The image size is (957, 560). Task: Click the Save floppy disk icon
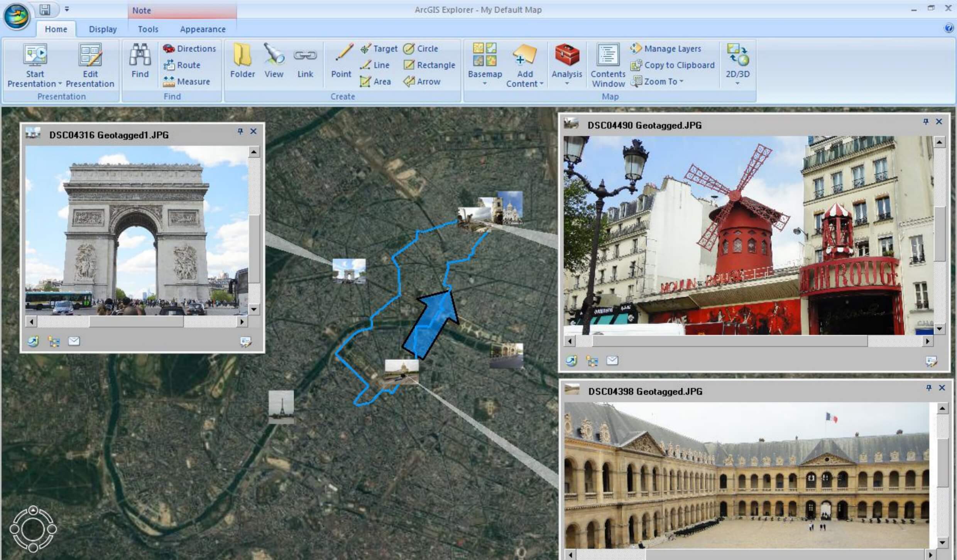pyautogui.click(x=45, y=9)
